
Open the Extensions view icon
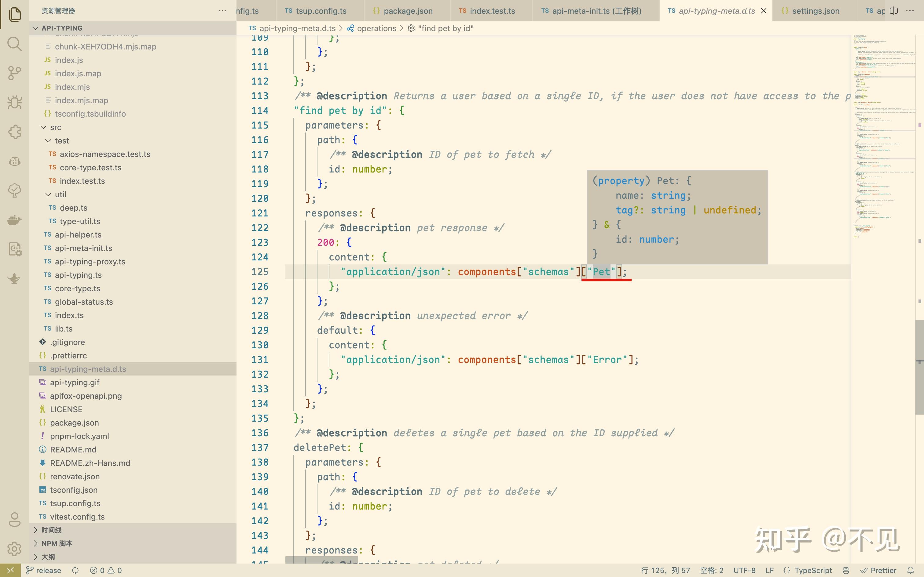(14, 132)
